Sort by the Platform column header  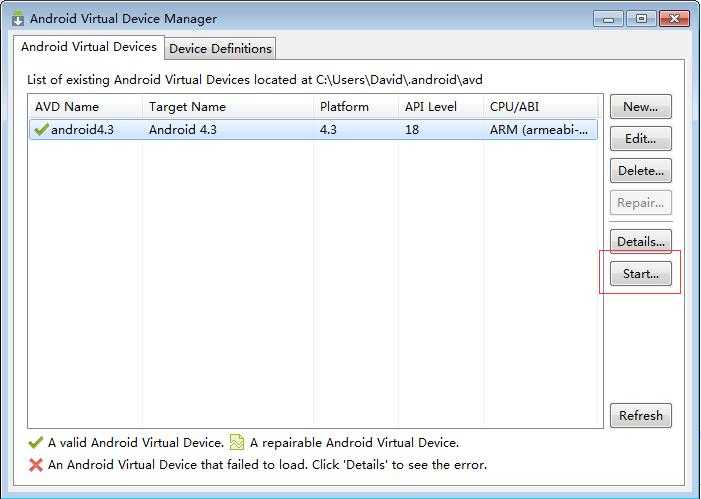356,107
